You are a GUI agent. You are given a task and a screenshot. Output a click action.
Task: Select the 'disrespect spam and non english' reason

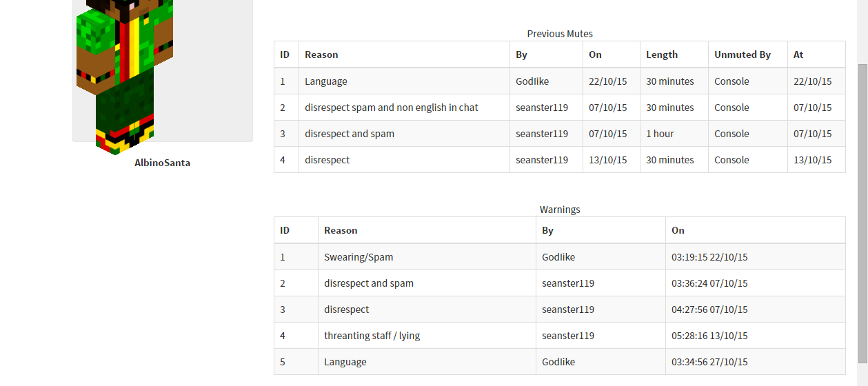[391, 108]
